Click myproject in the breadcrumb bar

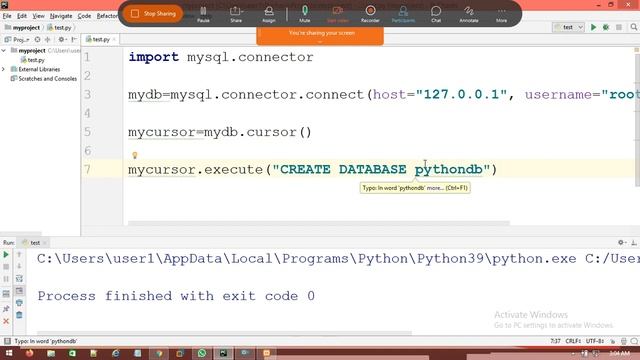(22, 27)
